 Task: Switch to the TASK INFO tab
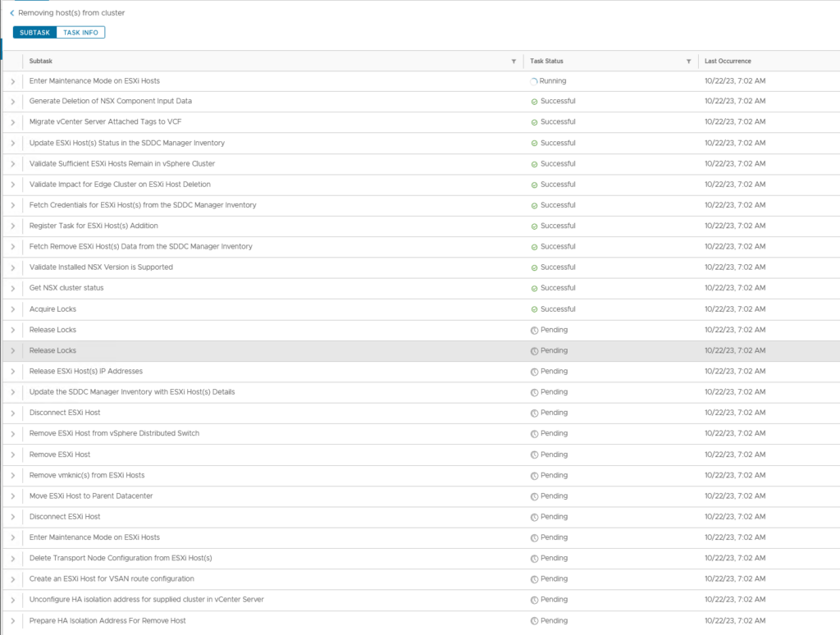[x=80, y=32]
